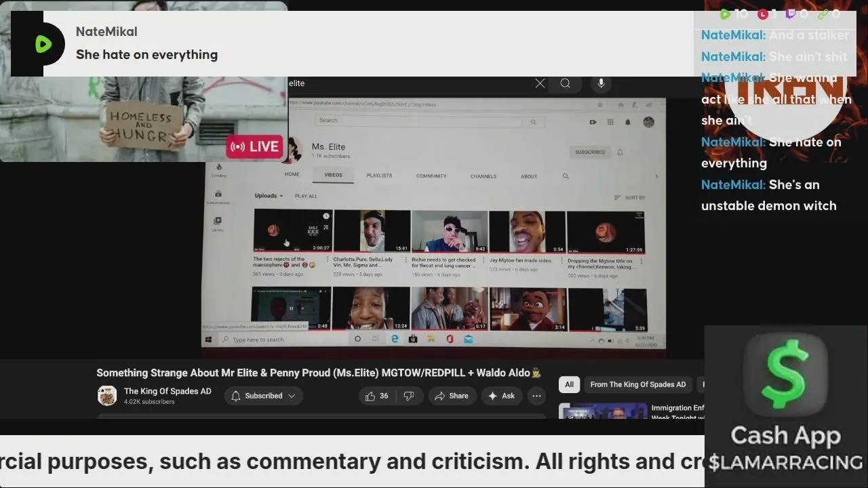The height and width of the screenshot is (488, 868).
Task: Activate the voice search microphone
Action: click(x=601, y=83)
